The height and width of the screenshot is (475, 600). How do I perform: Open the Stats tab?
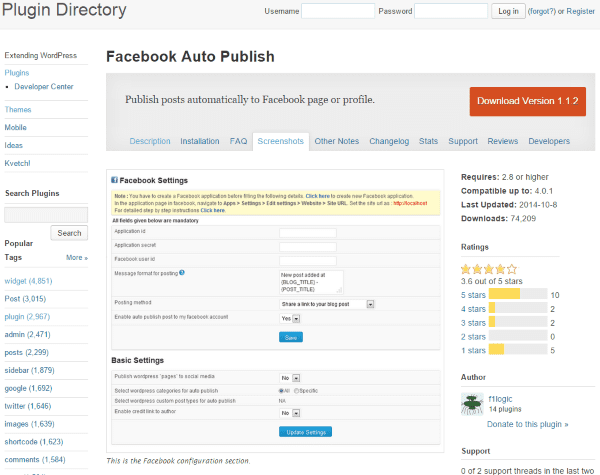[428, 141]
